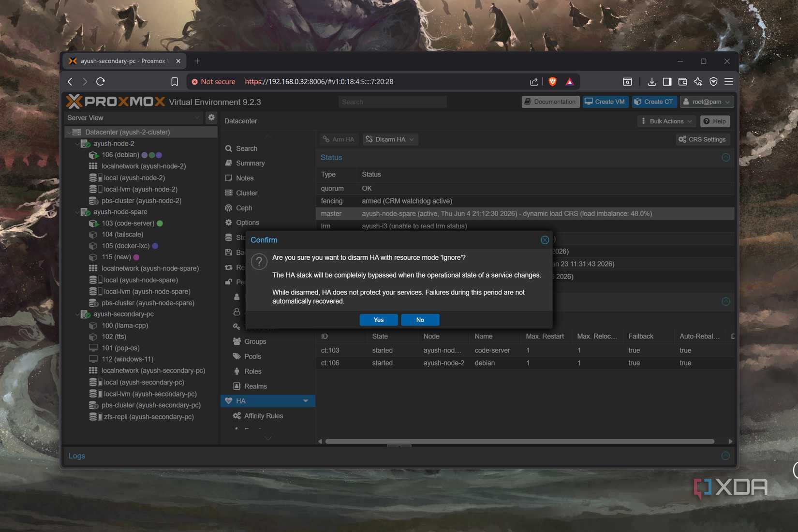The height and width of the screenshot is (532, 798).
Task: Click the Proxmox search field
Action: click(392, 102)
